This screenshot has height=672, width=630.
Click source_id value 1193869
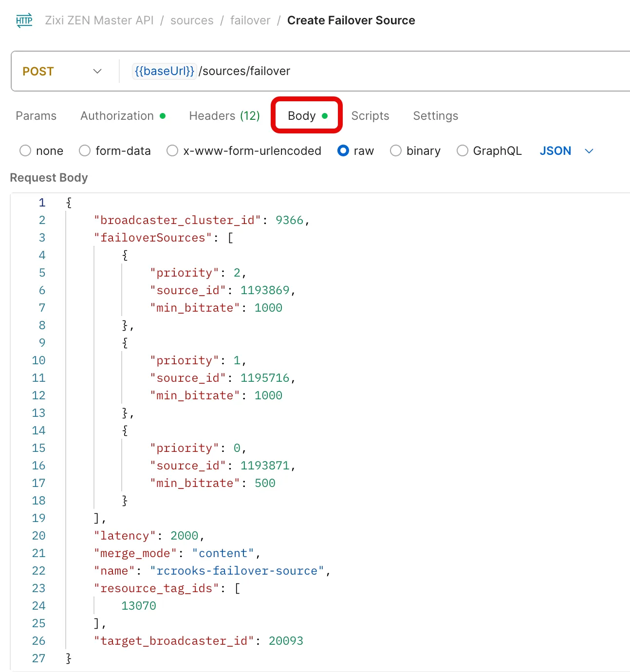click(x=265, y=290)
